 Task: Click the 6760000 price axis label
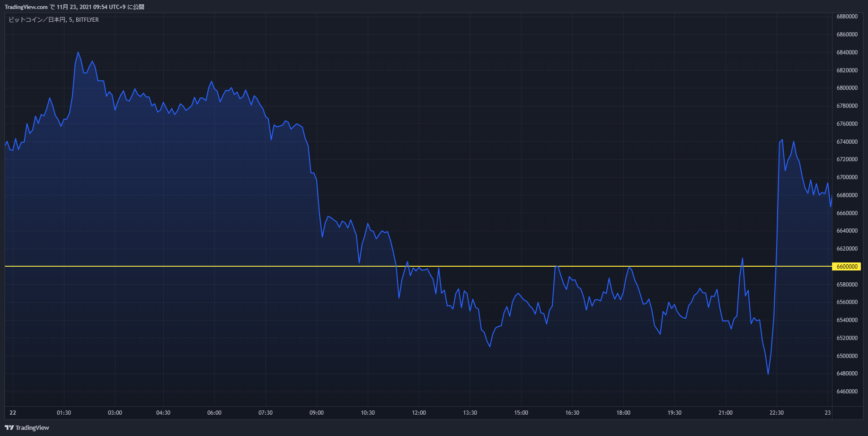point(847,124)
